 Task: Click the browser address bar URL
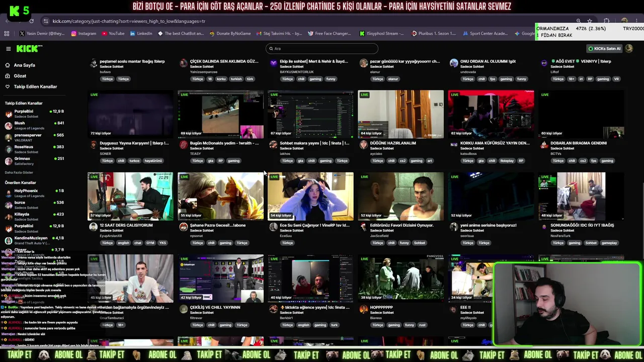pyautogui.click(x=129, y=21)
